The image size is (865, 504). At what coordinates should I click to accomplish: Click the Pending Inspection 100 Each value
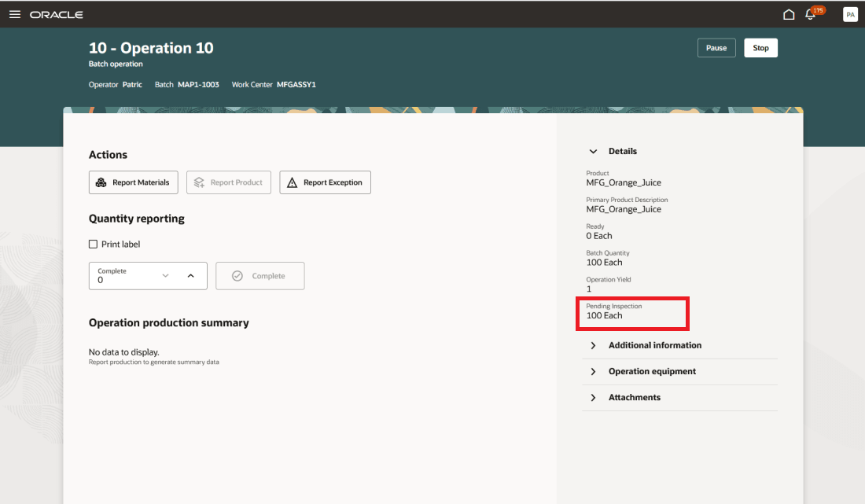coord(604,315)
